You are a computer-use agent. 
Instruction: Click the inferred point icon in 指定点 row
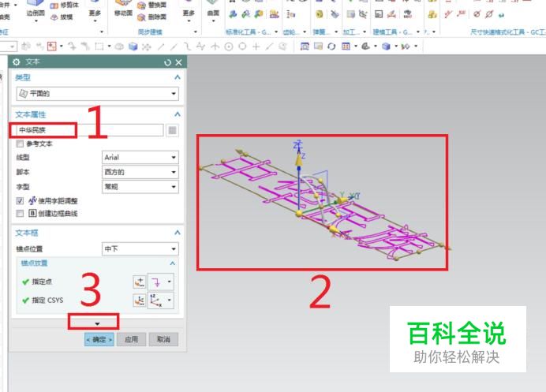point(155,282)
